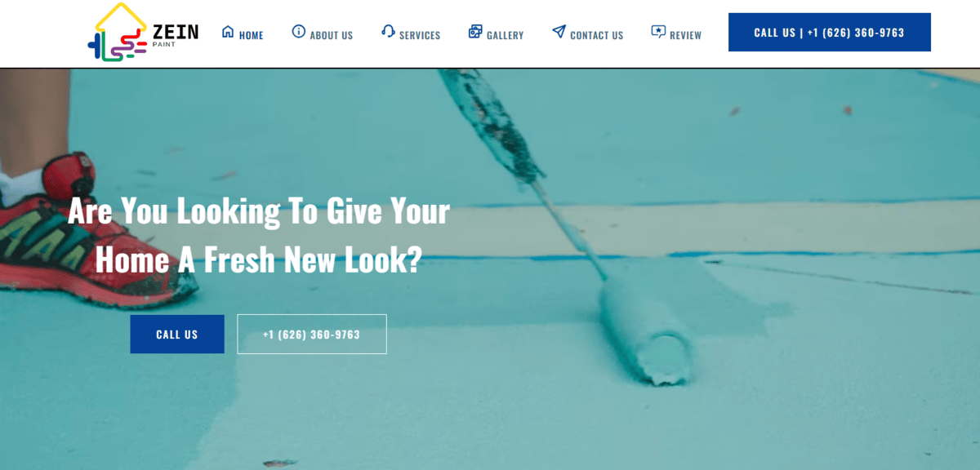
Task: Click the outlined +1 (626) 360-9763 button
Action: (312, 335)
